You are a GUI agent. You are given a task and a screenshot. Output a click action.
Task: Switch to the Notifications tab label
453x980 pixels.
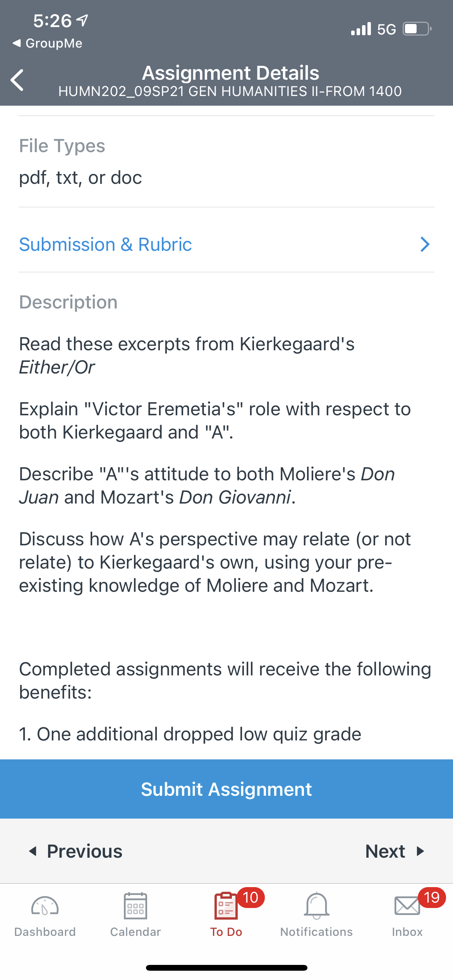pos(317,932)
